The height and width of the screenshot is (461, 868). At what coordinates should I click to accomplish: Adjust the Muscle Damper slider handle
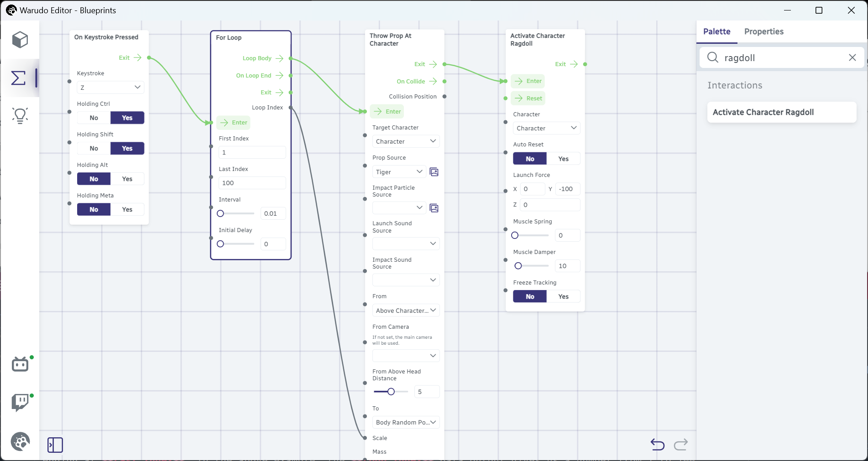click(518, 266)
